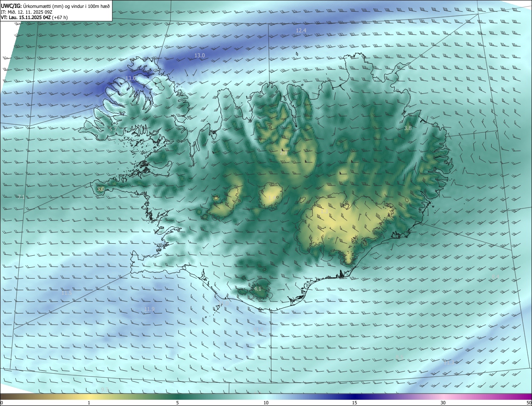Click the 2.1 value label in the north

[283, 153]
